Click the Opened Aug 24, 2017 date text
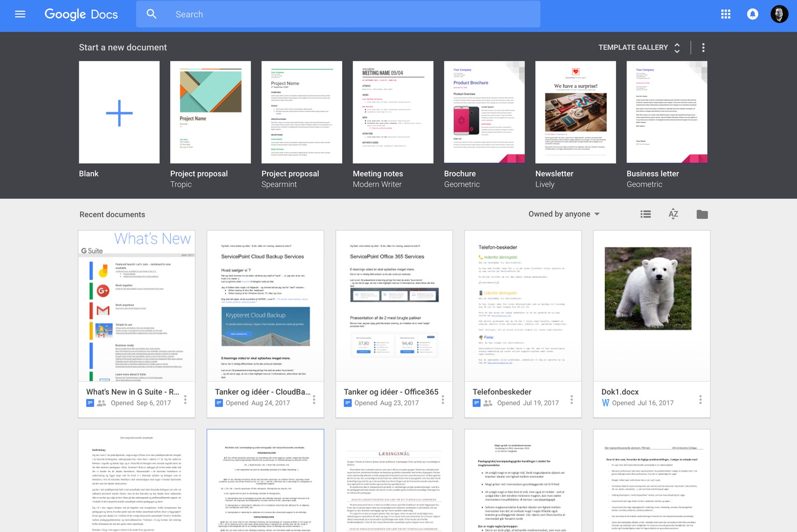The height and width of the screenshot is (532, 797). [258, 403]
